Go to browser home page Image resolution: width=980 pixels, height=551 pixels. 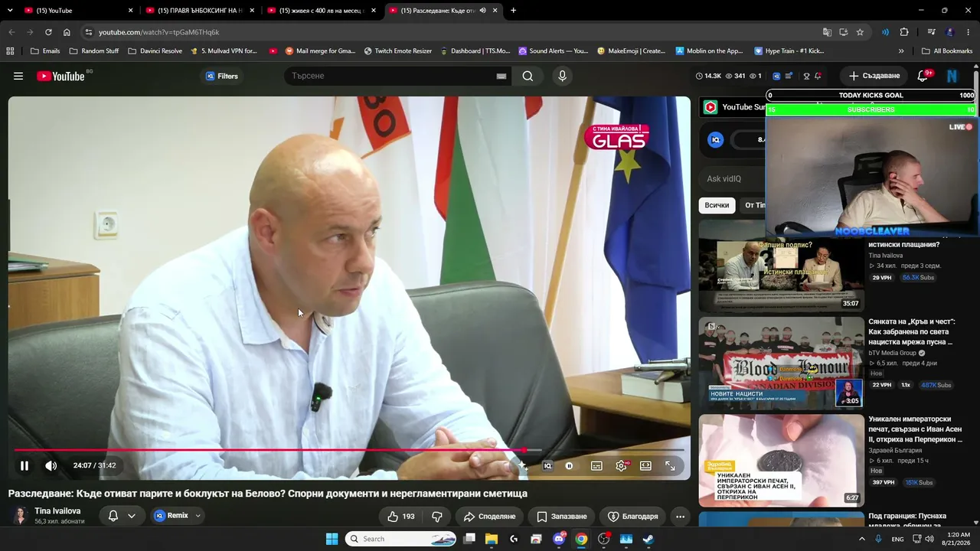click(x=67, y=32)
